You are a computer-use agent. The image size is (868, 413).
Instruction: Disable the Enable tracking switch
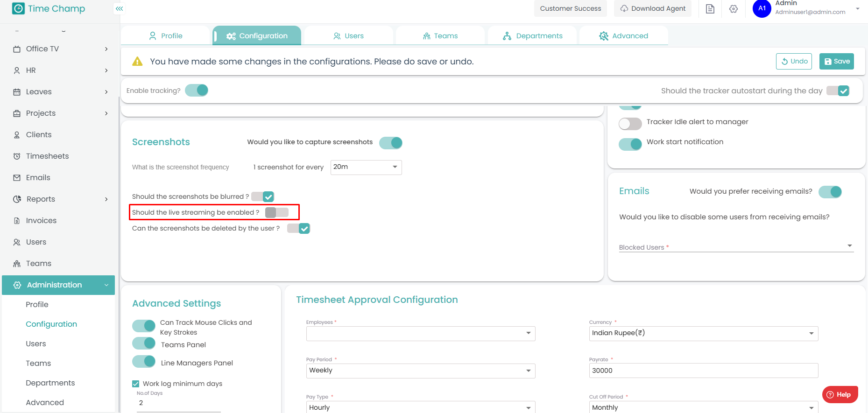197,91
